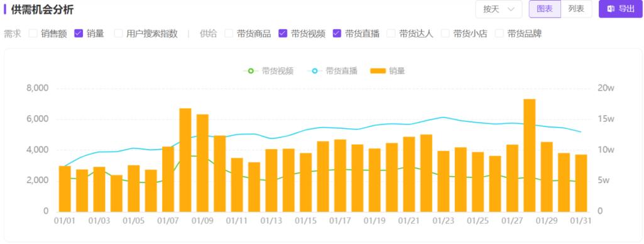This screenshot has height=244, width=644.
Task: Check the 销售额 checkbox
Action: coord(33,34)
